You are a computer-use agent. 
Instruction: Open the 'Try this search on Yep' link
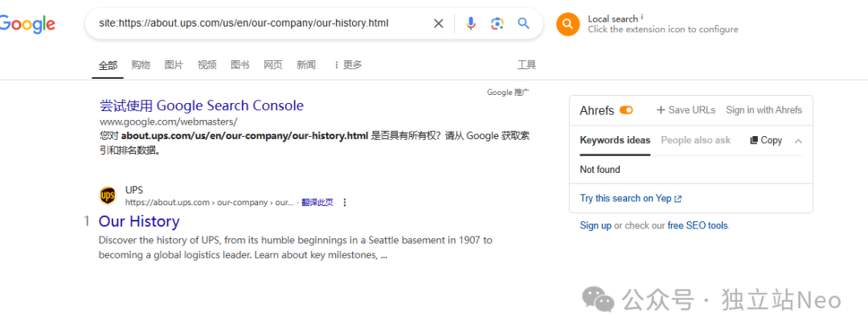coord(631,198)
